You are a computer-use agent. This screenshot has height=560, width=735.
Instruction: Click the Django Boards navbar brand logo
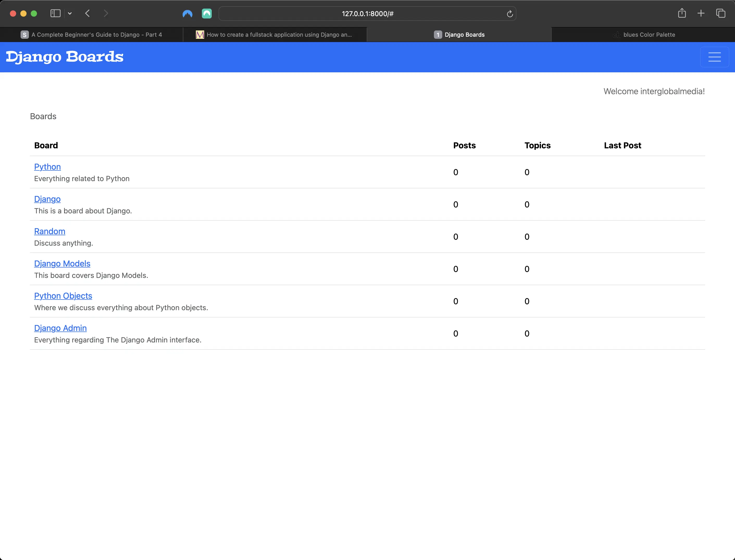click(65, 57)
